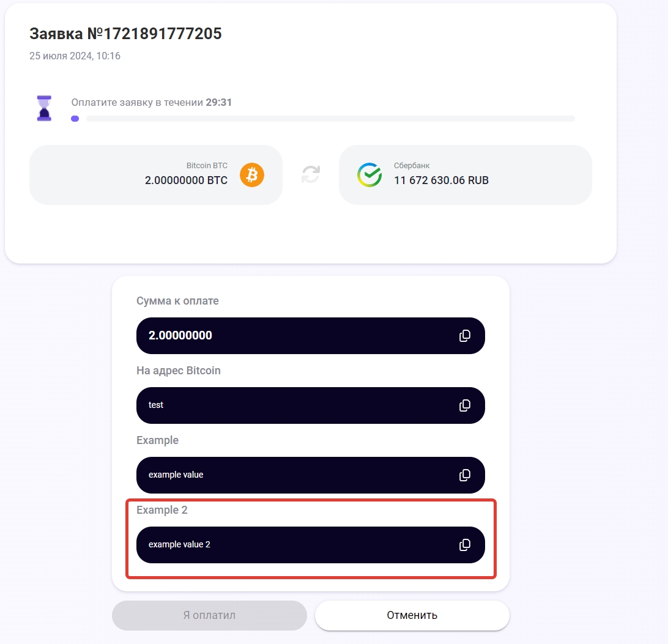Copy the Example field value
668x644 pixels.
tap(465, 475)
